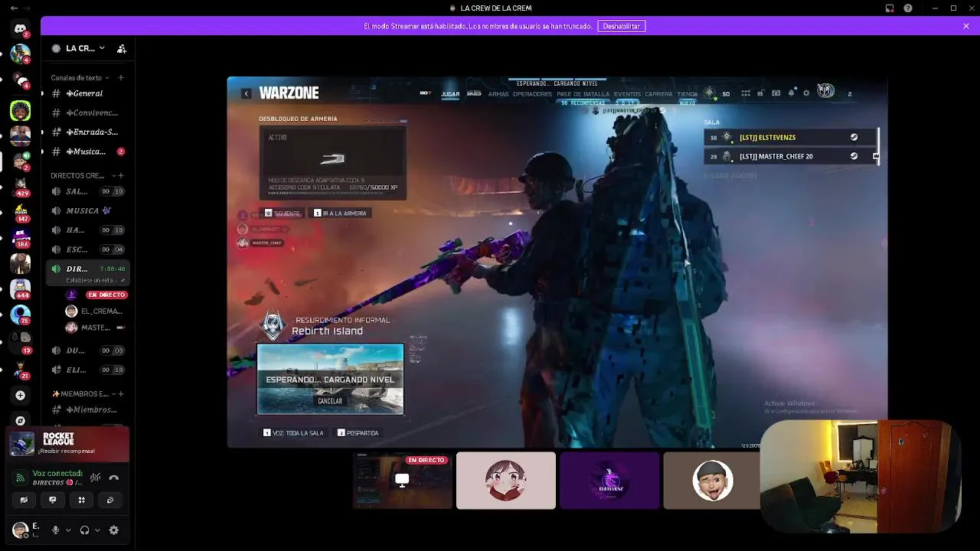Screen dimensions: 980x551
Task: Join the SAL... voice channel
Action: (87, 191)
